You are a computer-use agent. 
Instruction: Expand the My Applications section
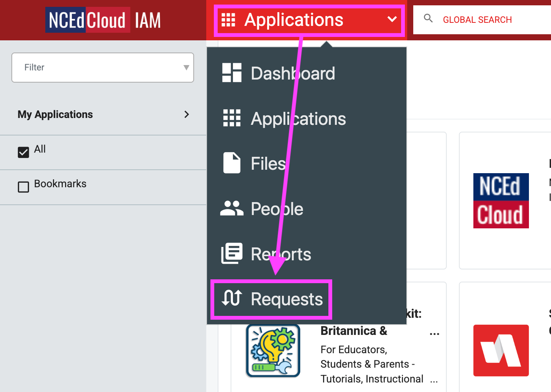pos(186,114)
